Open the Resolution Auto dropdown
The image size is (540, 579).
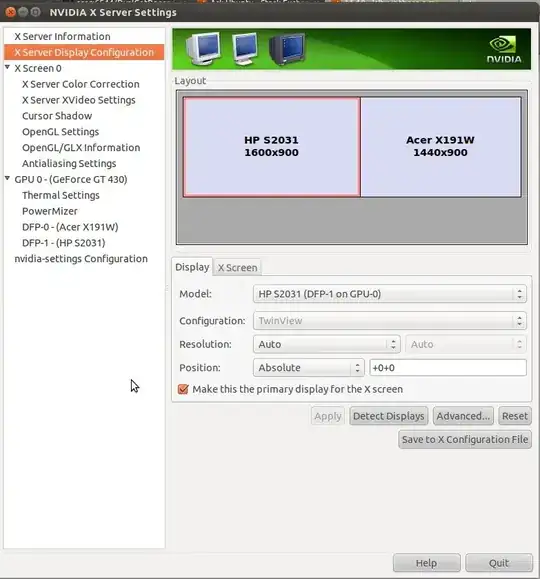pyautogui.click(x=327, y=344)
